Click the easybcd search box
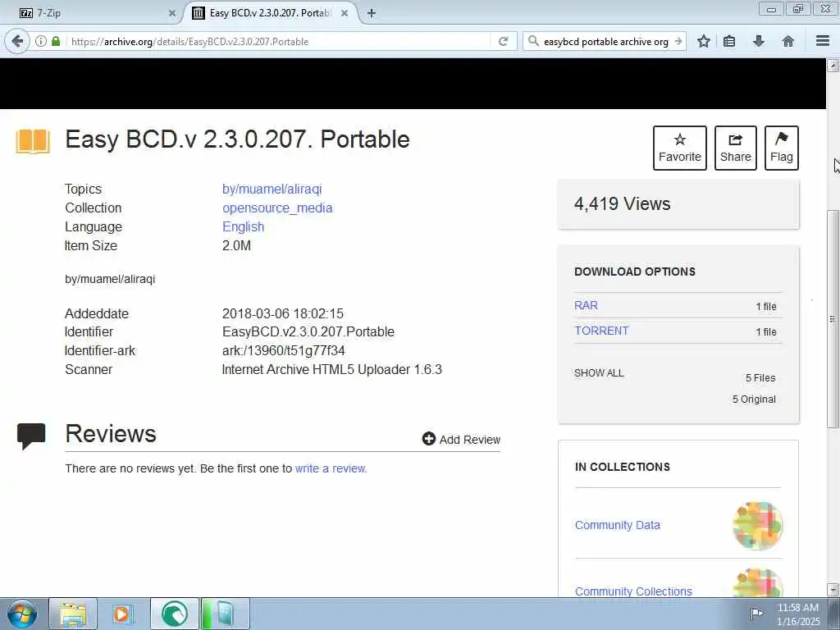 (606, 41)
